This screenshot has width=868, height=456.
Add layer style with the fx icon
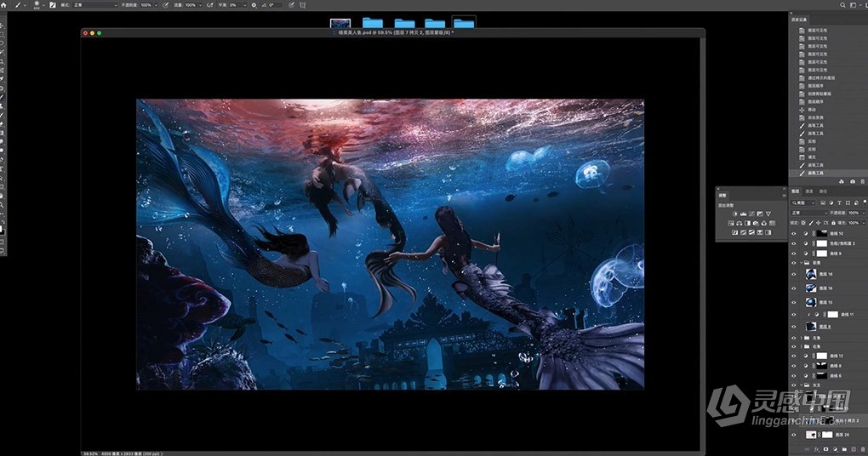814,448
